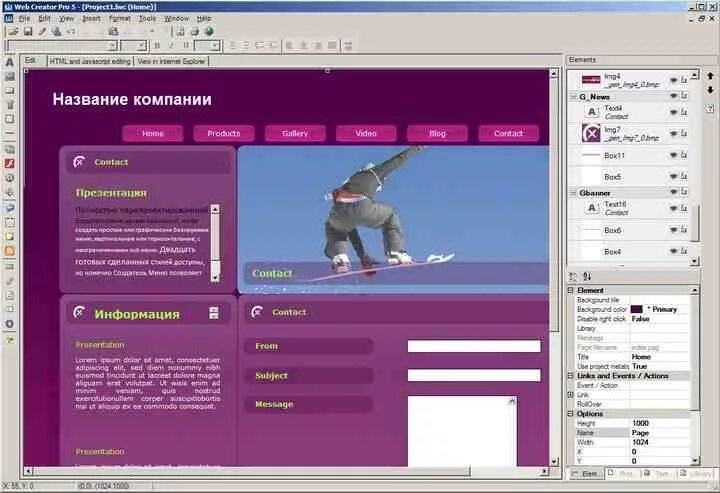The width and height of the screenshot is (720, 493).
Task: Toggle visibility eye for Box11 element
Action: tap(673, 155)
